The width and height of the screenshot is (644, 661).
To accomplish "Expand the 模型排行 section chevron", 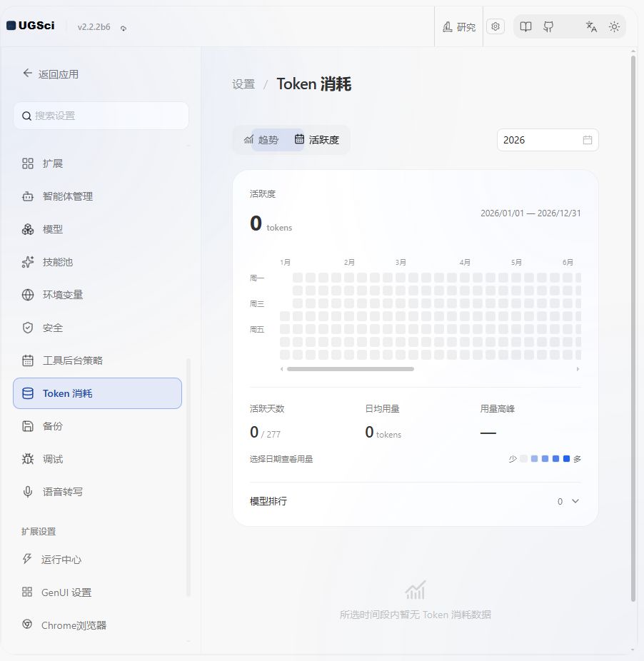I will tap(575, 501).
